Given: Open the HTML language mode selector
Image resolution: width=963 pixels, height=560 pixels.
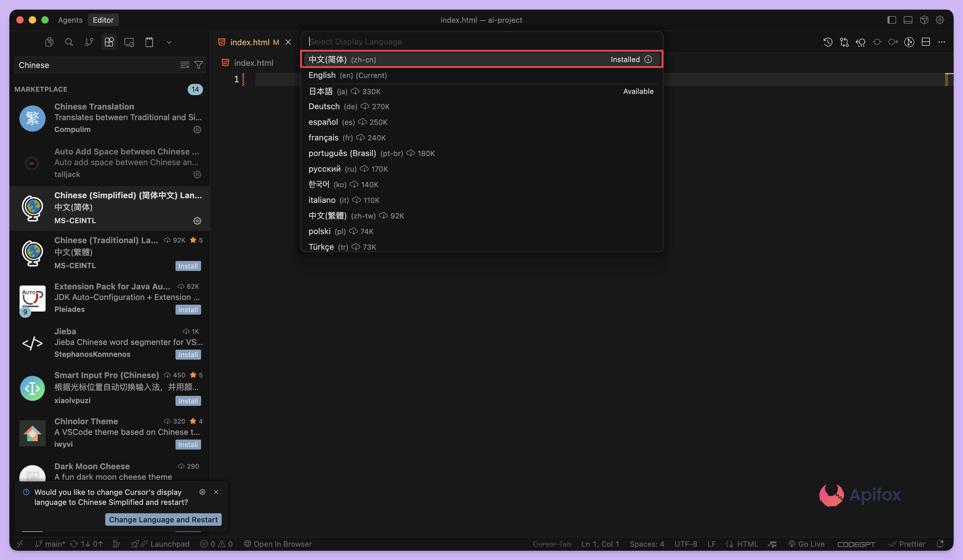Looking at the screenshot, I should coord(747,544).
